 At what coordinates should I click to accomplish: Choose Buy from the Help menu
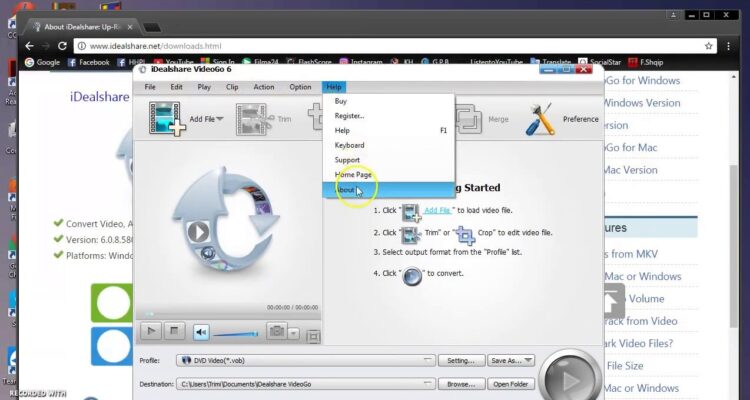[x=388, y=101]
